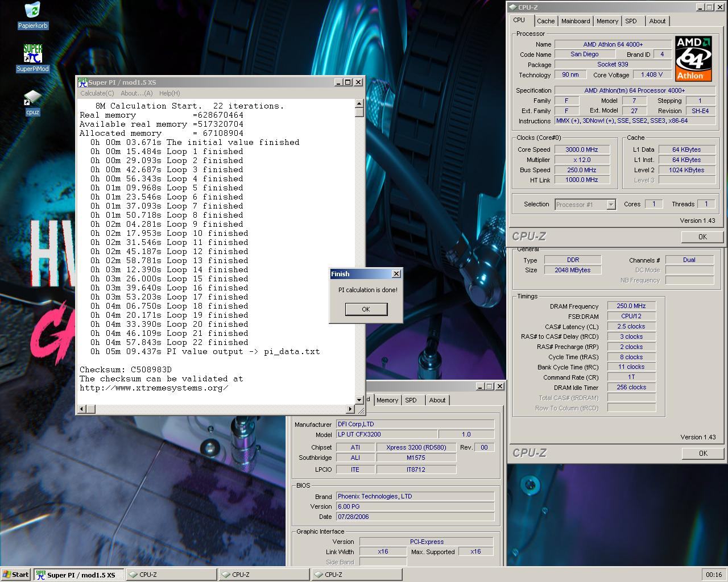Click the processor Name field AMD Athlon 64 4000+
Image resolution: width=728 pixels, height=582 pixels.
coord(613,44)
